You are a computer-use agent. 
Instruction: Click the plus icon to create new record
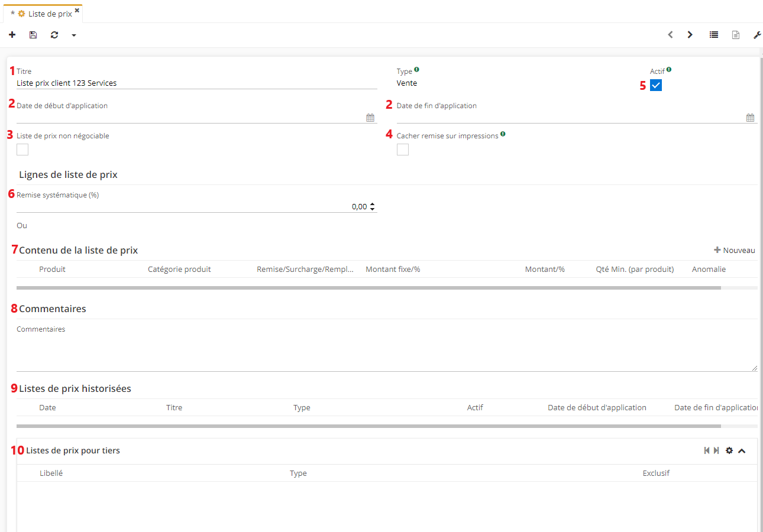tap(12, 35)
